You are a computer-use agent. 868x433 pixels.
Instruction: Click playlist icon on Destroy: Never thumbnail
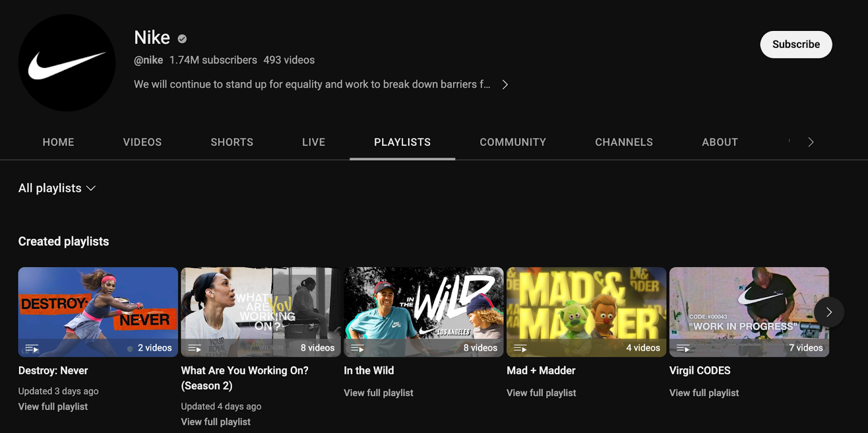(x=32, y=348)
